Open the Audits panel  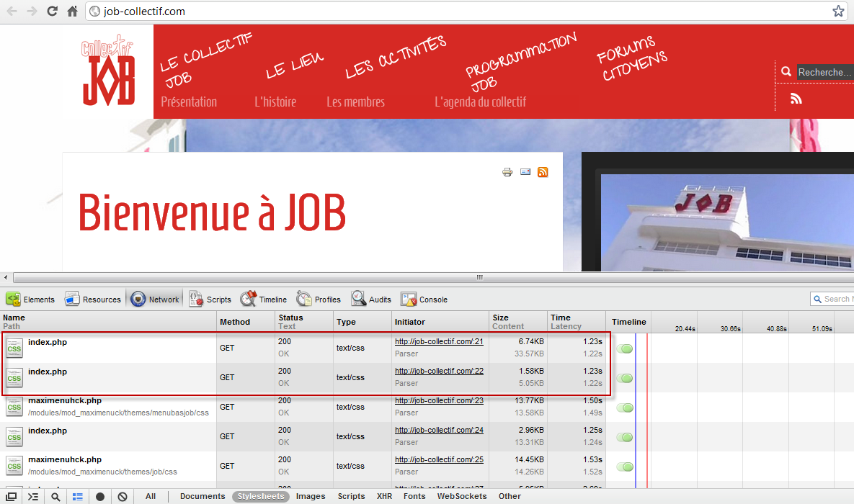point(371,300)
